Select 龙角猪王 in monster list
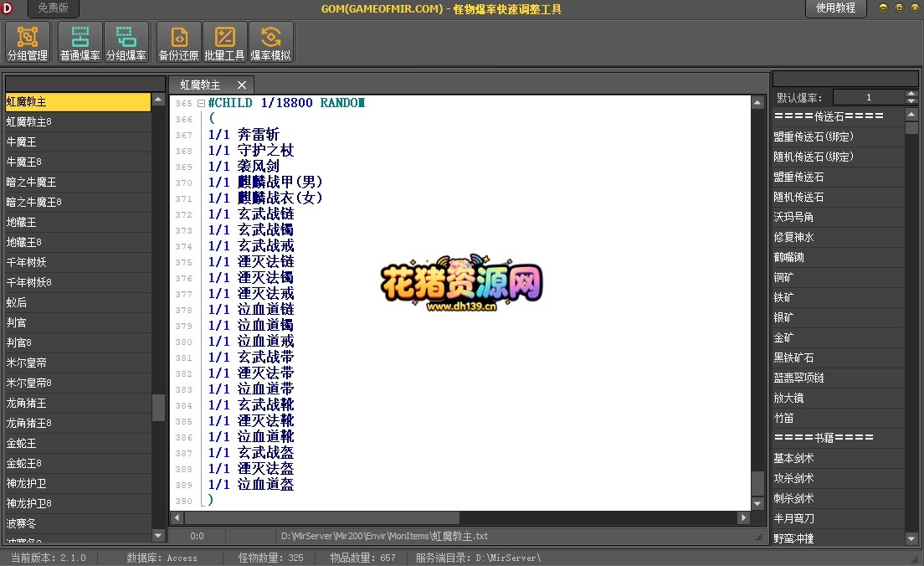 pos(78,404)
